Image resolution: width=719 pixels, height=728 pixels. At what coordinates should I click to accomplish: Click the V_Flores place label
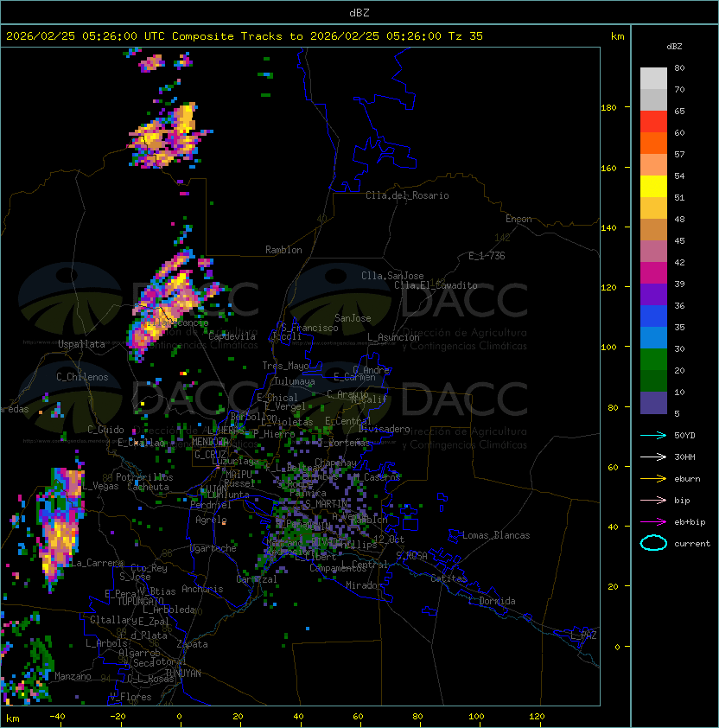pyautogui.click(x=130, y=697)
